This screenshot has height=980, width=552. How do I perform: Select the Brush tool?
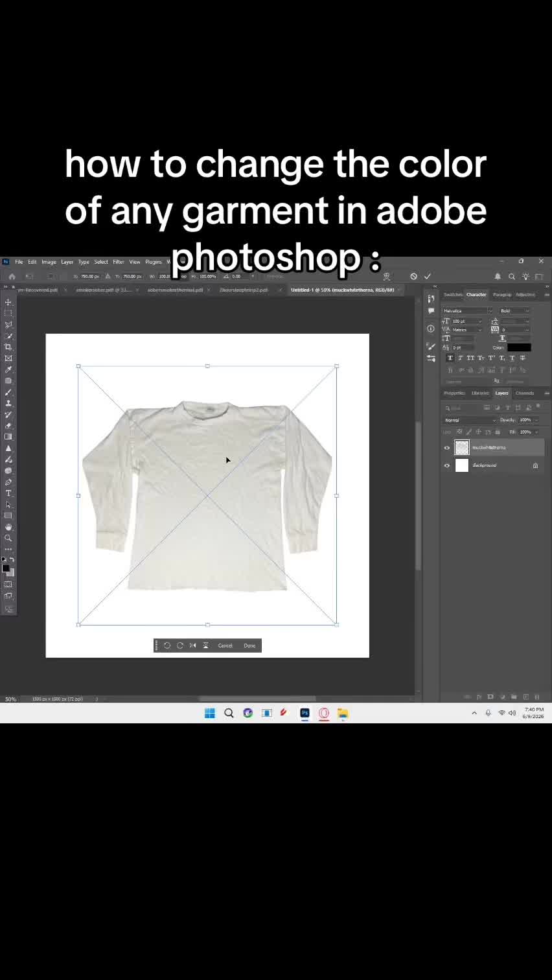coord(8,392)
